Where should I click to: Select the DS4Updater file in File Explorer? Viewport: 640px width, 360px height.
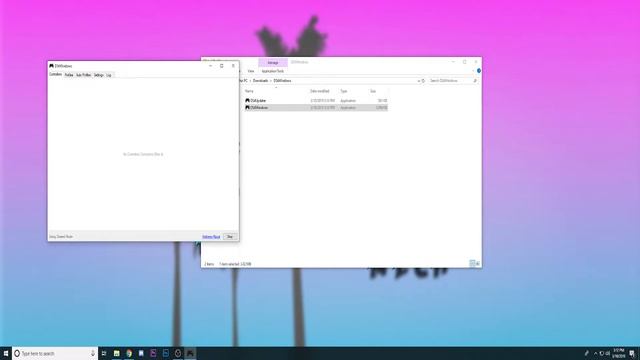tap(316, 100)
